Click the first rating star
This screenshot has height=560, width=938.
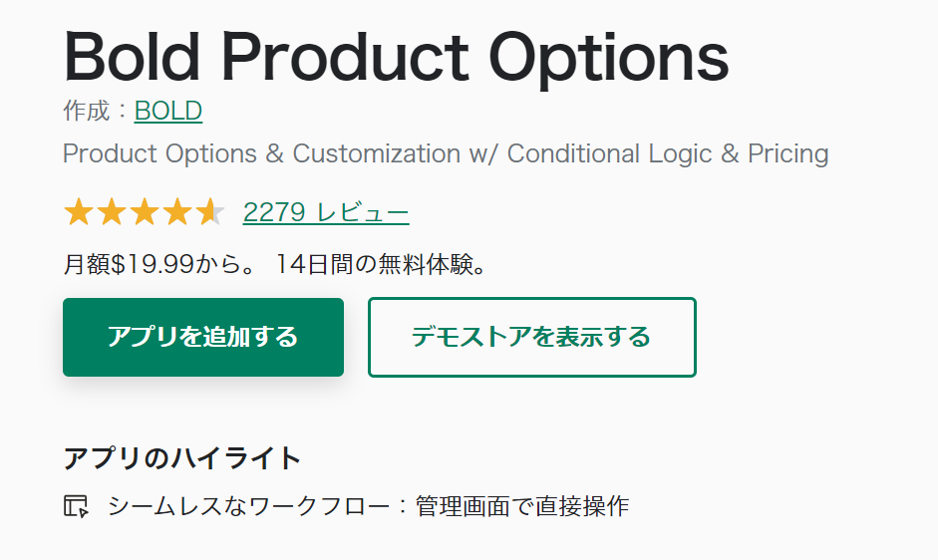[77, 212]
